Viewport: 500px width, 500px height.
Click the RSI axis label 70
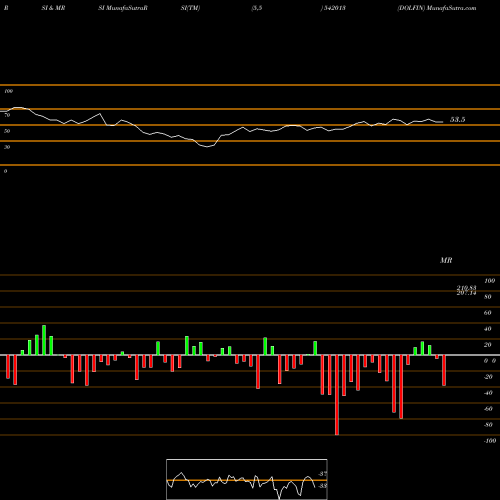pyautogui.click(x=7, y=115)
